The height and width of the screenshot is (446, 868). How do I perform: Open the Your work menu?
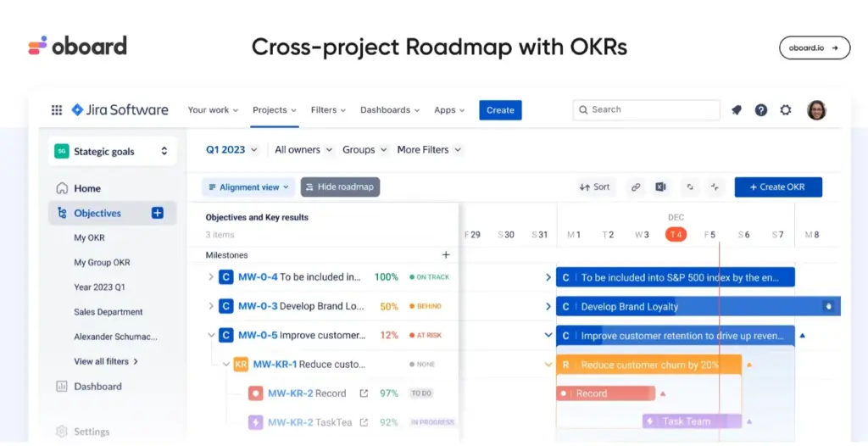point(213,109)
